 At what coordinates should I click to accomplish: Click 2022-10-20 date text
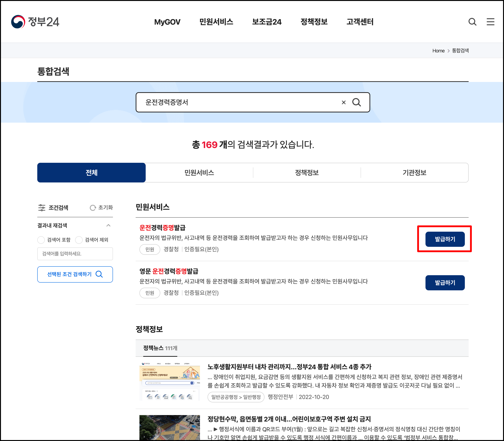coord(314,397)
